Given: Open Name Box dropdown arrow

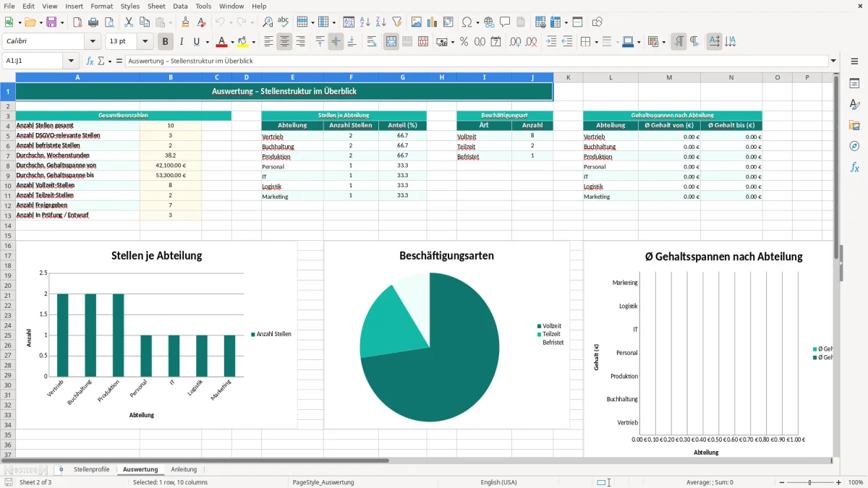Looking at the screenshot, I should click(71, 61).
